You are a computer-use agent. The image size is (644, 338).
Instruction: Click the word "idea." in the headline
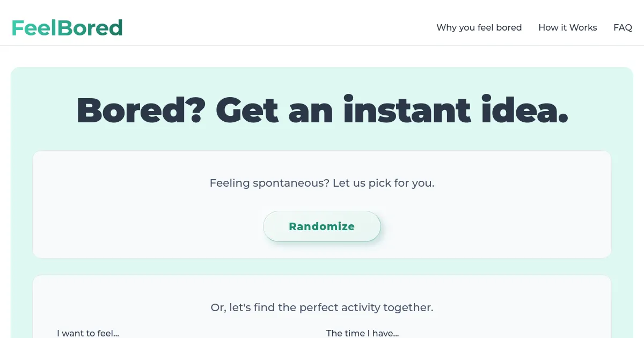click(524, 110)
